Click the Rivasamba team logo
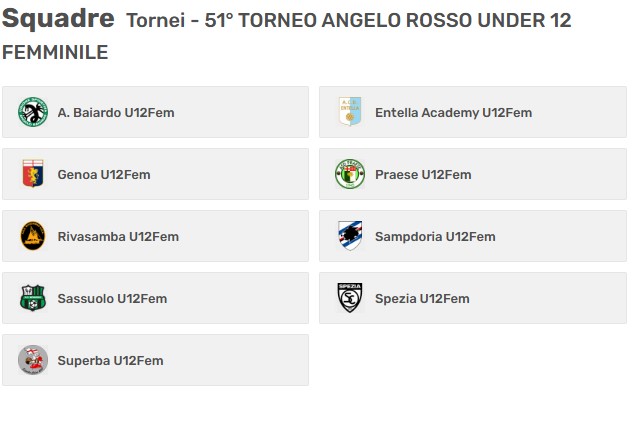633x423 pixels. point(33,236)
